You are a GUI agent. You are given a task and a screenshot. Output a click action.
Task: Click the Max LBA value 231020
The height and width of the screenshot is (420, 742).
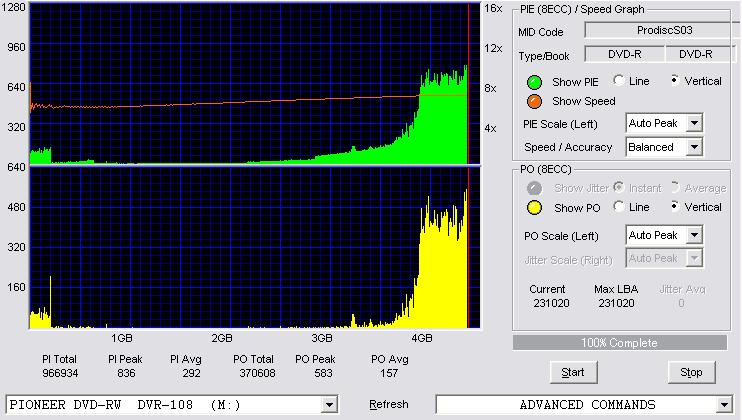pyautogui.click(x=616, y=303)
